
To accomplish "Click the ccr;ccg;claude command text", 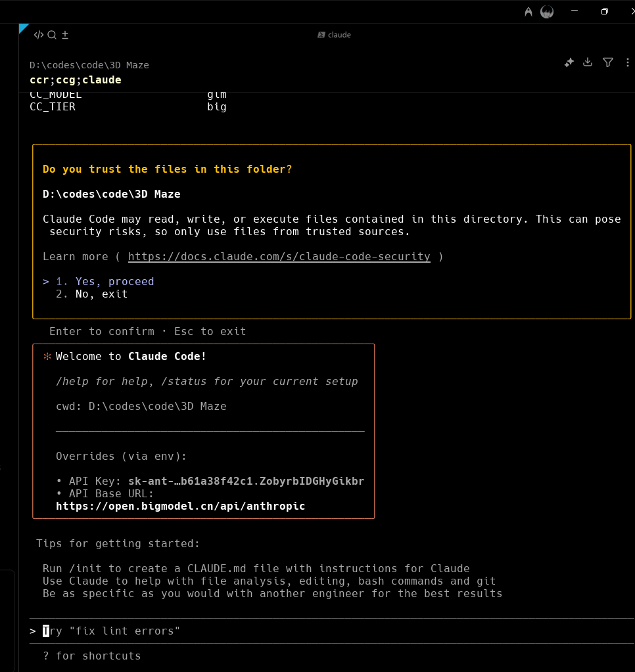I will tap(76, 79).
